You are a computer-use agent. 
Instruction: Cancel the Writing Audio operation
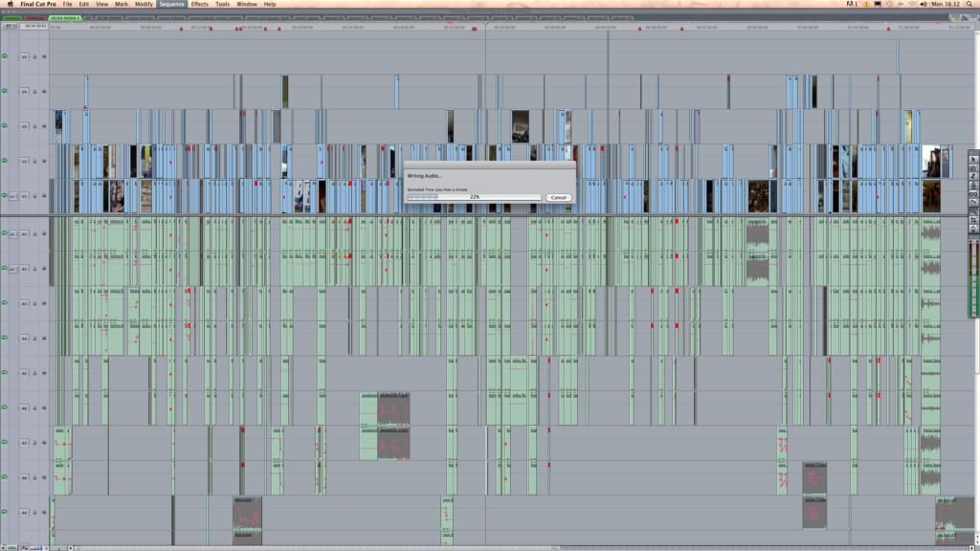558,197
